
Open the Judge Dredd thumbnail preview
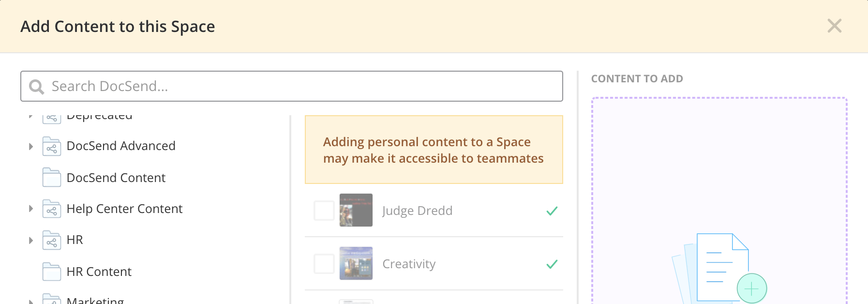point(356,210)
